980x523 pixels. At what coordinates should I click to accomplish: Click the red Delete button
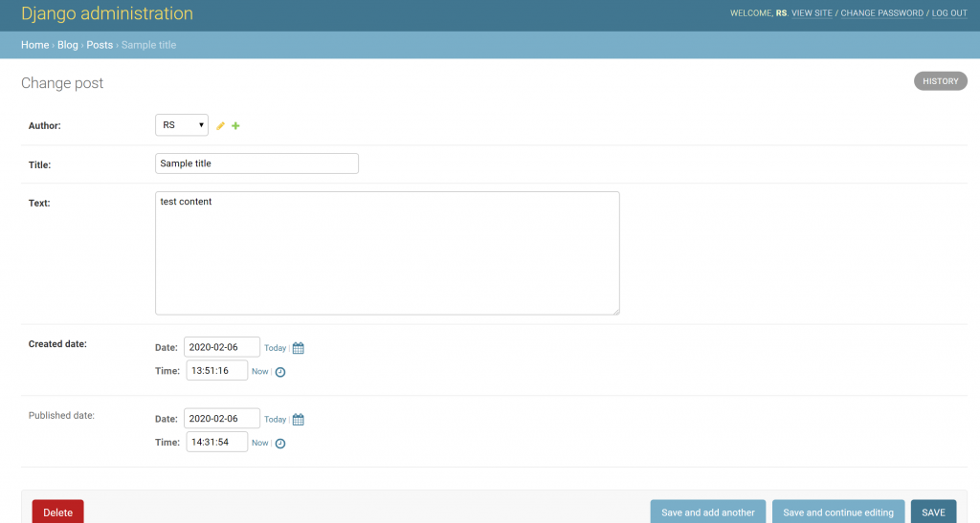pos(58,512)
